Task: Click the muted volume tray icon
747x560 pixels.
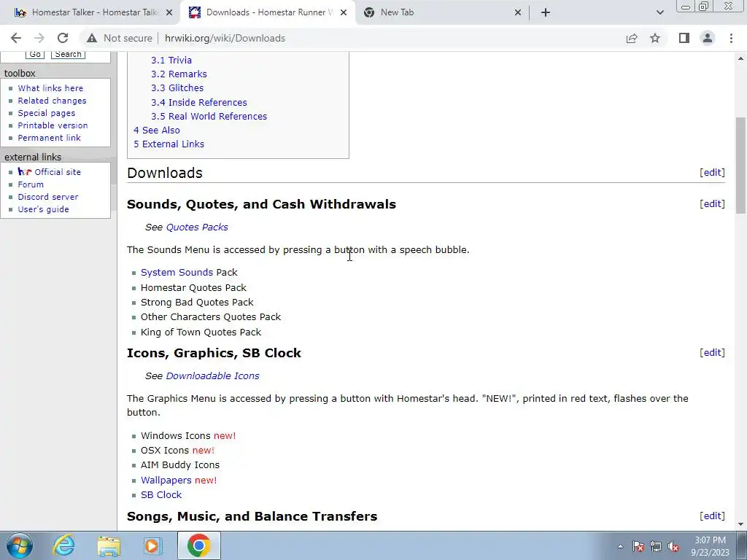Action: click(x=673, y=546)
